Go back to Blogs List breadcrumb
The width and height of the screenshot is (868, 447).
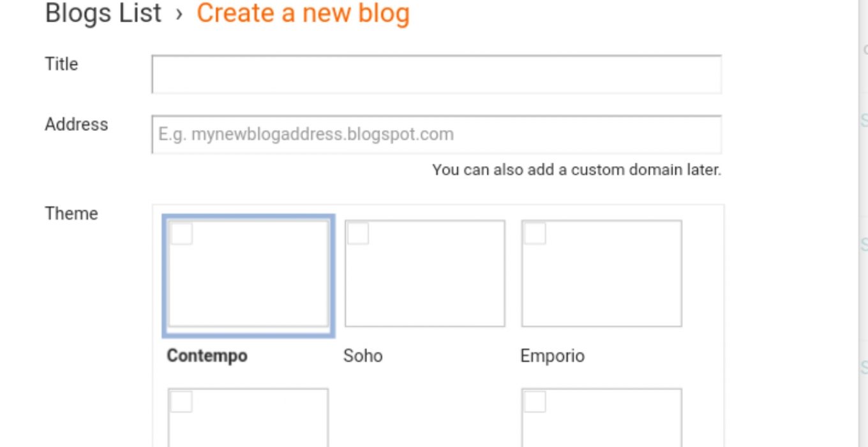[x=103, y=13]
